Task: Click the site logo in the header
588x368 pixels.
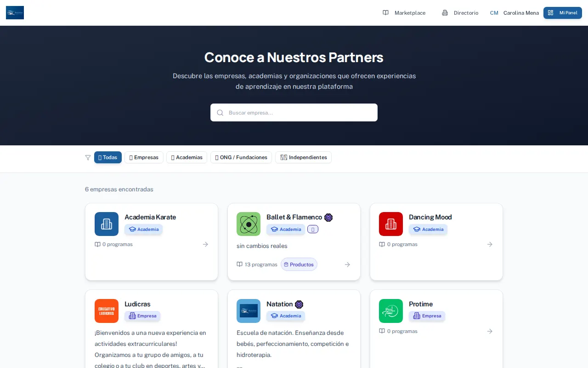Action: point(15,13)
